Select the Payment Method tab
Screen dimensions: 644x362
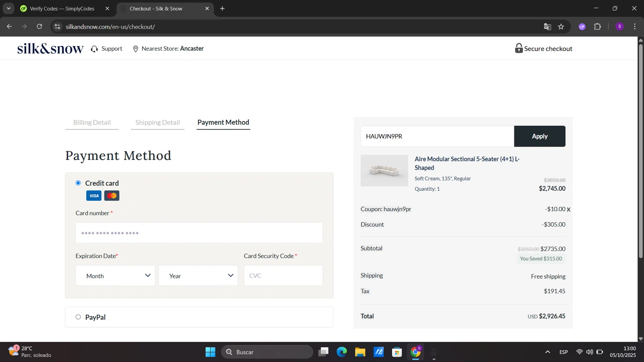pos(223,122)
